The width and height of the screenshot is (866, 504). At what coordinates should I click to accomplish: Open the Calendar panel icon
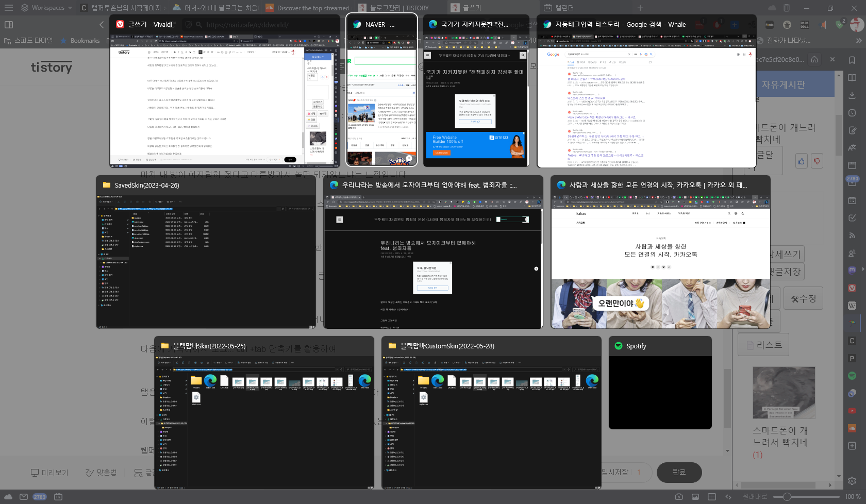click(852, 200)
